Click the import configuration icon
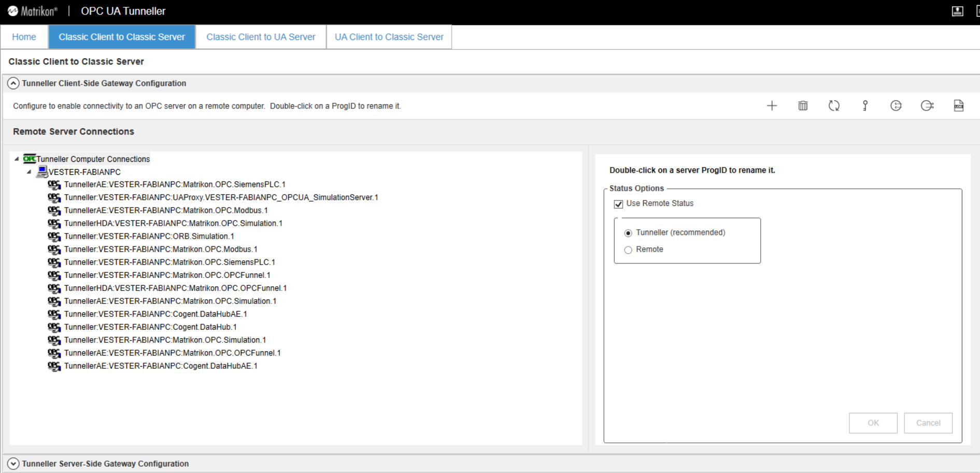980x473 pixels. (x=896, y=106)
